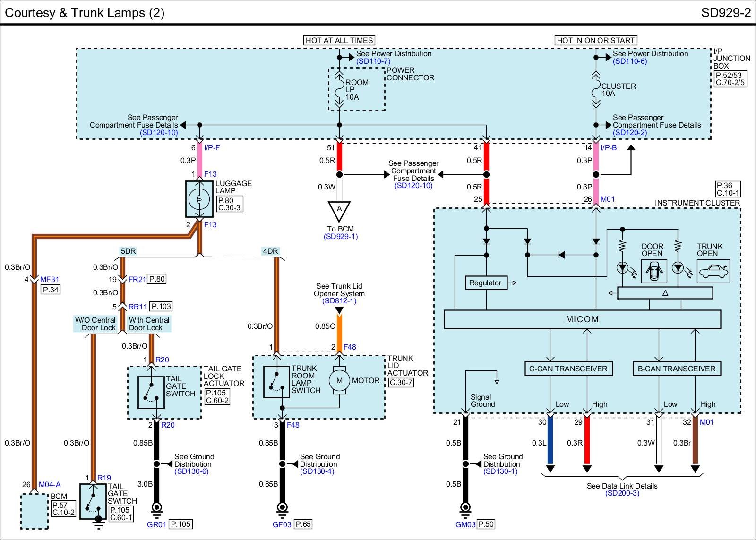Follow the SD812-1 trunk lid opener link
Image resolution: width=756 pixels, height=540 pixels.
tap(339, 301)
